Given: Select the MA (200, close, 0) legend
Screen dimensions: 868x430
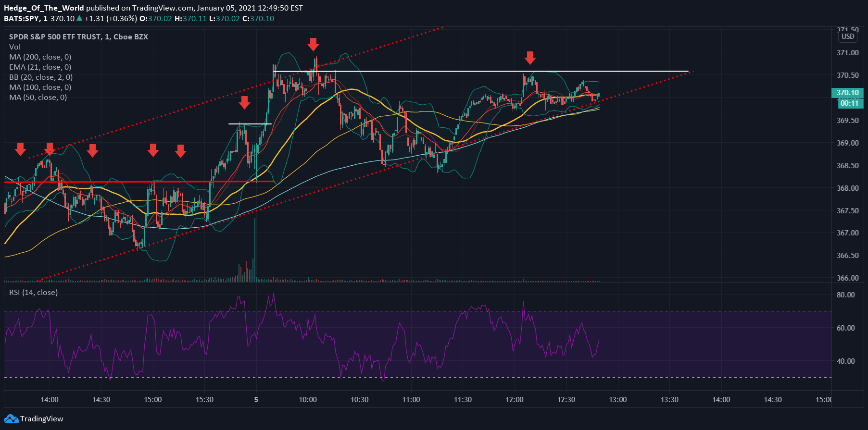Looking at the screenshot, I should [x=40, y=57].
